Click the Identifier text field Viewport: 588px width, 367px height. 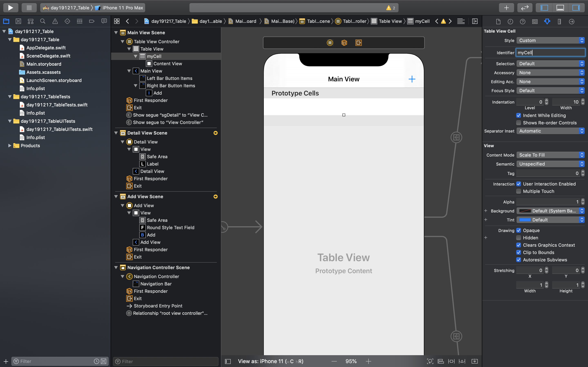[550, 53]
